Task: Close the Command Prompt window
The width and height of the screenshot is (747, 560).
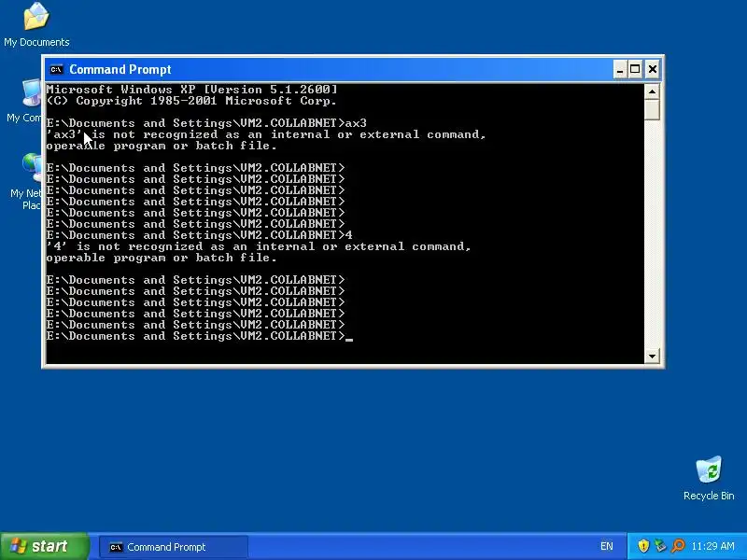Action: 652,69
